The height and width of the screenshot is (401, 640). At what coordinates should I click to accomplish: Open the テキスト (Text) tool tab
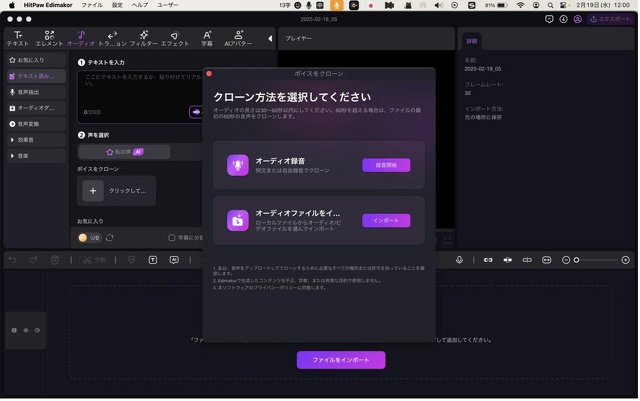coord(18,38)
